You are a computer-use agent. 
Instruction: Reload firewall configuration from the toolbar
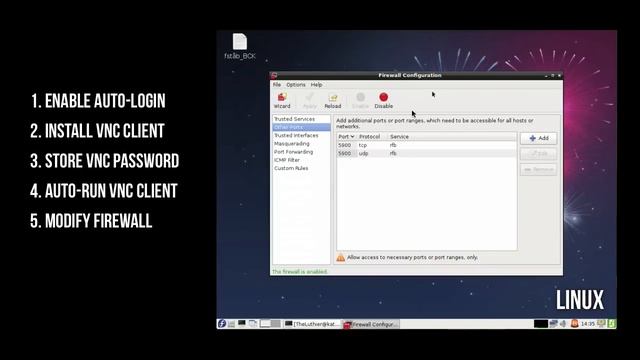[333, 100]
